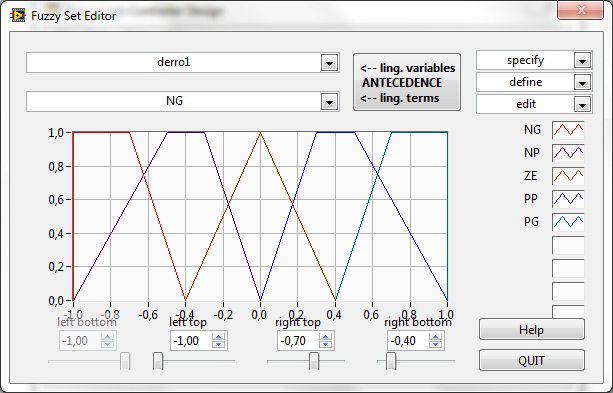Viewport: 613px width, 393px height.
Task: Click the ZE legend label
Action: (x=531, y=176)
